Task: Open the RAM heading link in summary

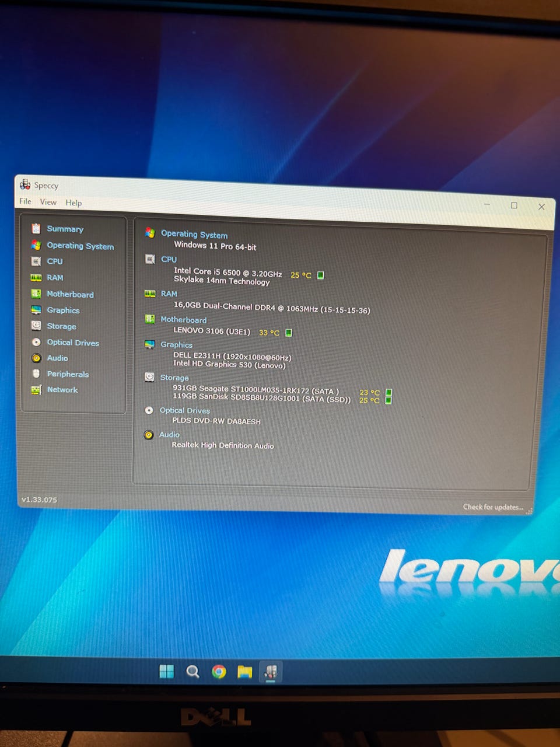Action: (169, 294)
